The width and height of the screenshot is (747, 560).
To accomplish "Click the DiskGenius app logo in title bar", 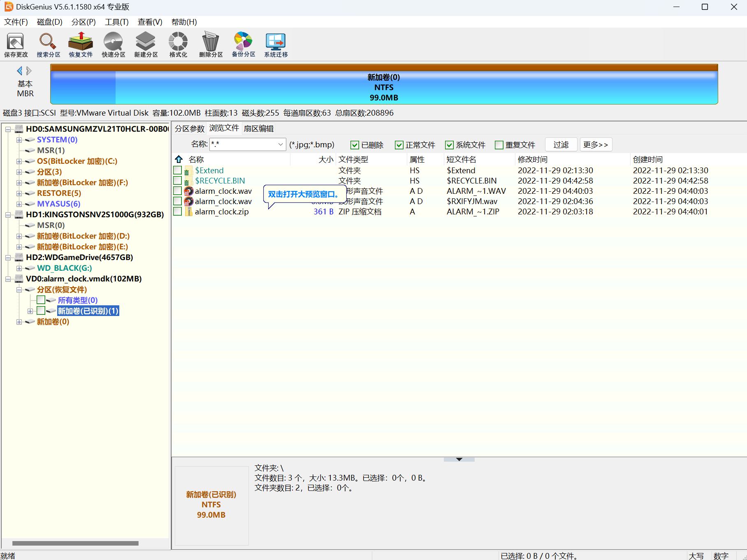I will 9,7.
